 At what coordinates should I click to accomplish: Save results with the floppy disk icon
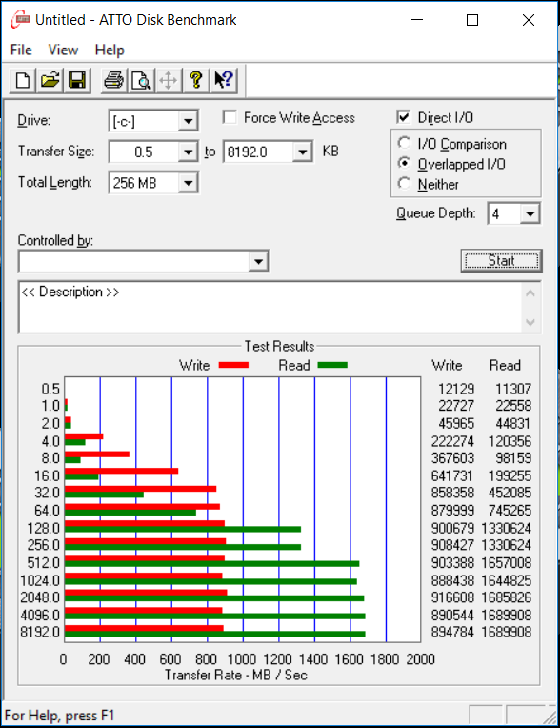coord(77,81)
